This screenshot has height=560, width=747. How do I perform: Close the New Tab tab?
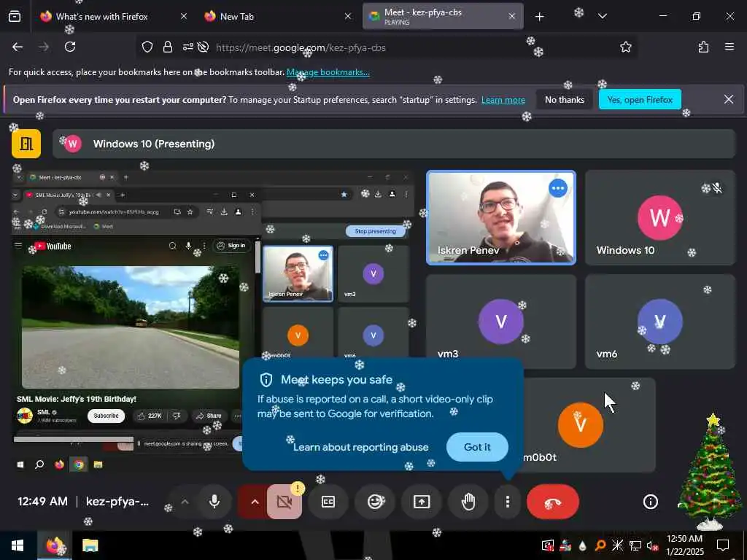click(x=348, y=17)
